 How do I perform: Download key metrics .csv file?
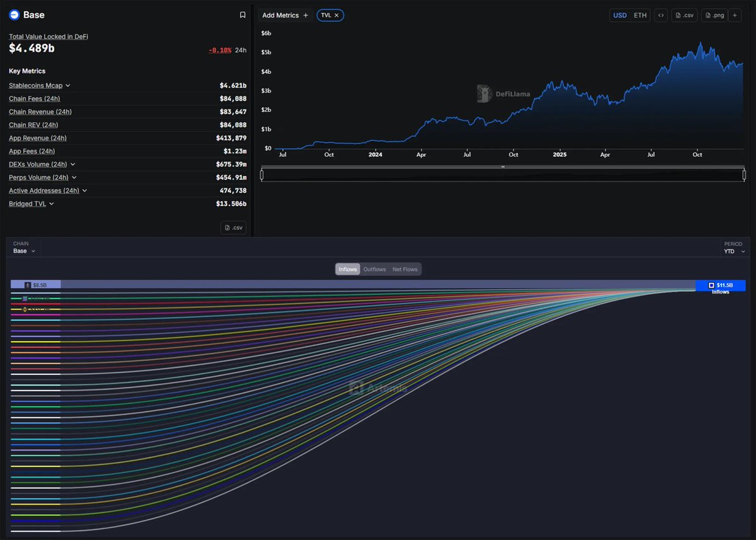pos(233,227)
